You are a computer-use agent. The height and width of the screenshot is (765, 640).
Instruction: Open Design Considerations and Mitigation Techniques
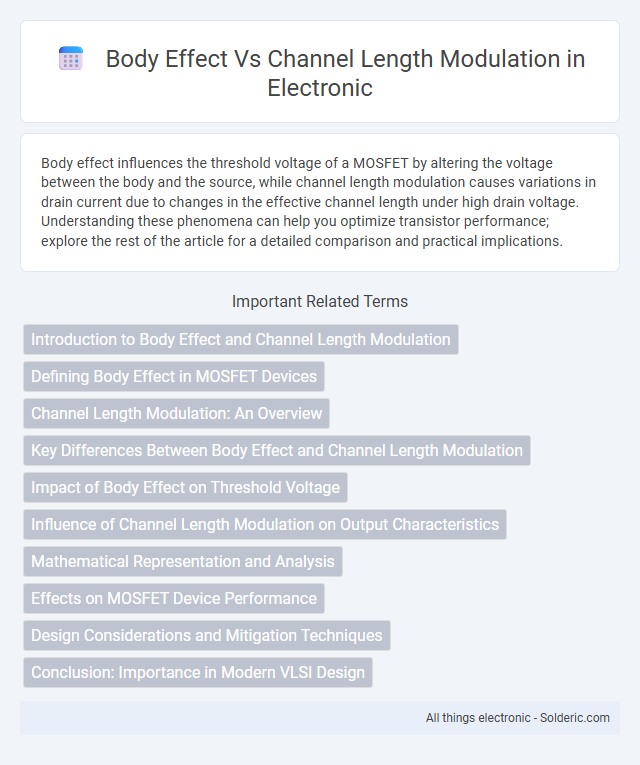[207, 636]
